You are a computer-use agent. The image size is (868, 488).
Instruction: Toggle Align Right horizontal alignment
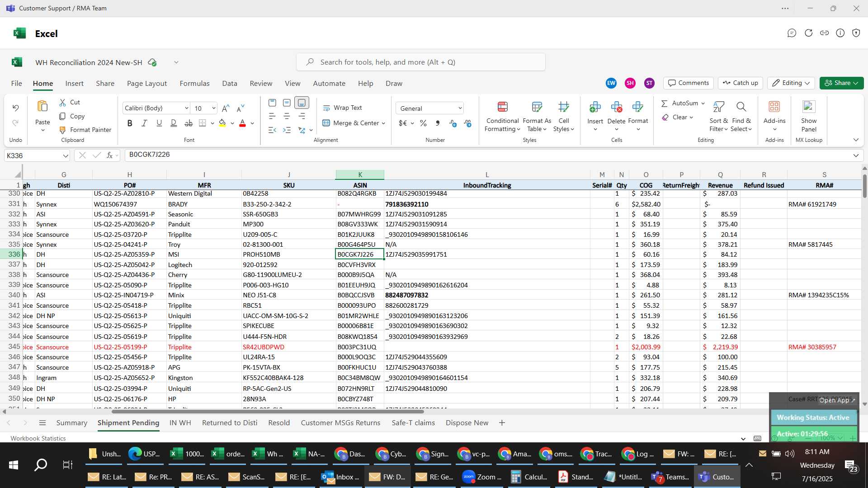pos(302,117)
